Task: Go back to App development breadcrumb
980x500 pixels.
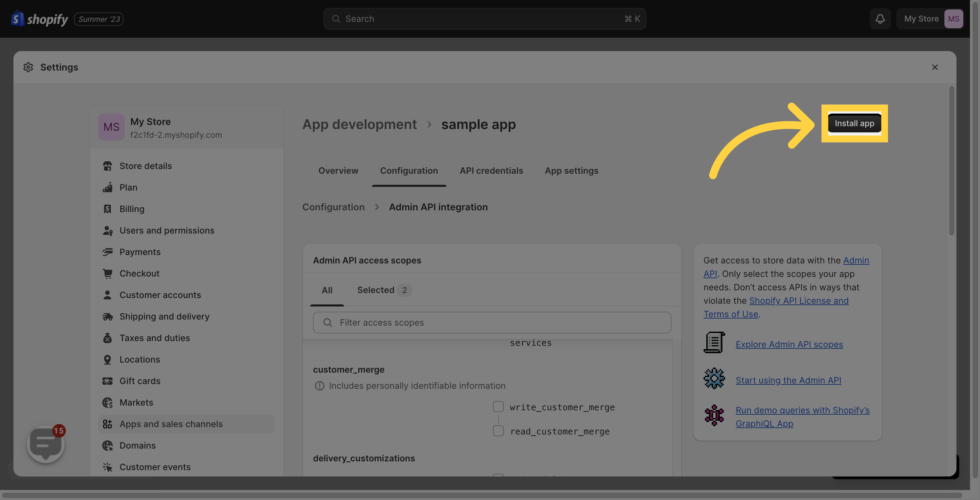Action: [x=359, y=124]
